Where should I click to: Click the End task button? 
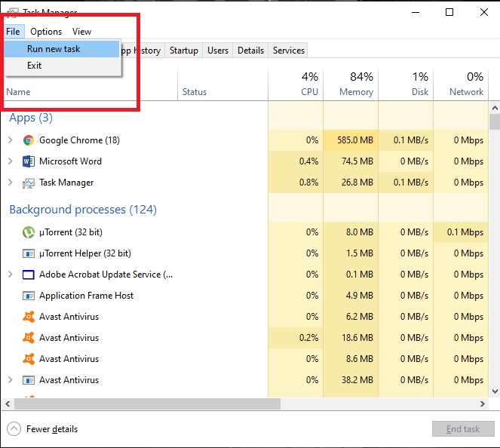point(463,429)
